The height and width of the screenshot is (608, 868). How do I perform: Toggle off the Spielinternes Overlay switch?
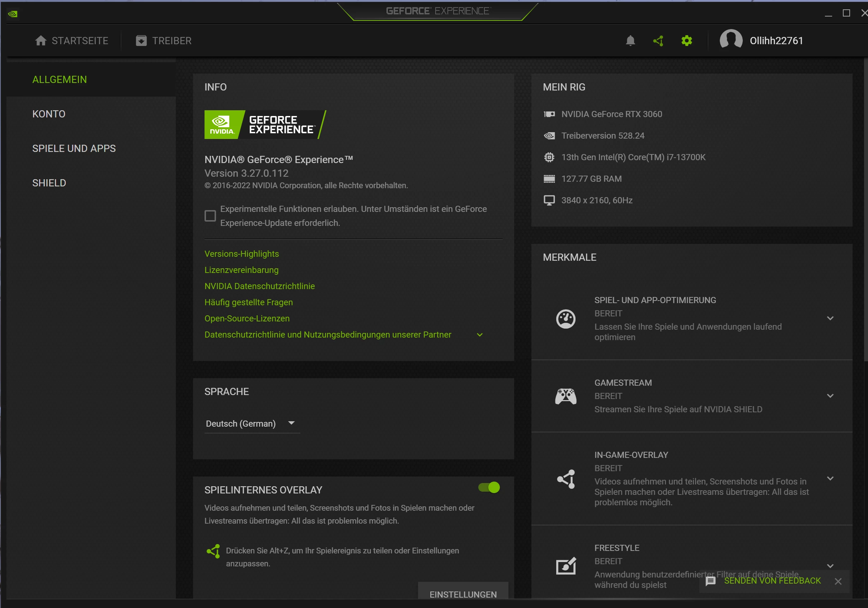(489, 487)
